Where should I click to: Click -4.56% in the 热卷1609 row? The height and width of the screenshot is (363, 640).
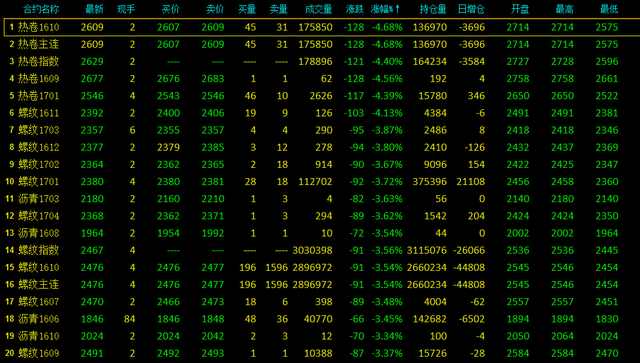387,78
